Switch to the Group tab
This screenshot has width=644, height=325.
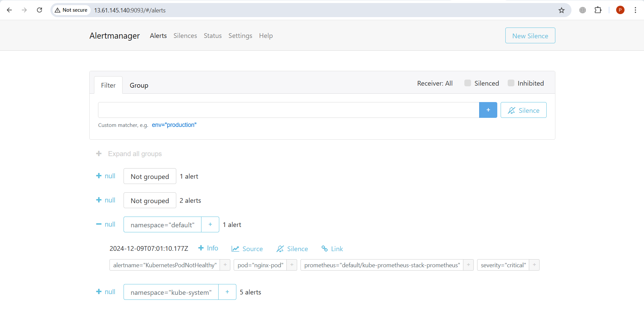[x=139, y=85]
